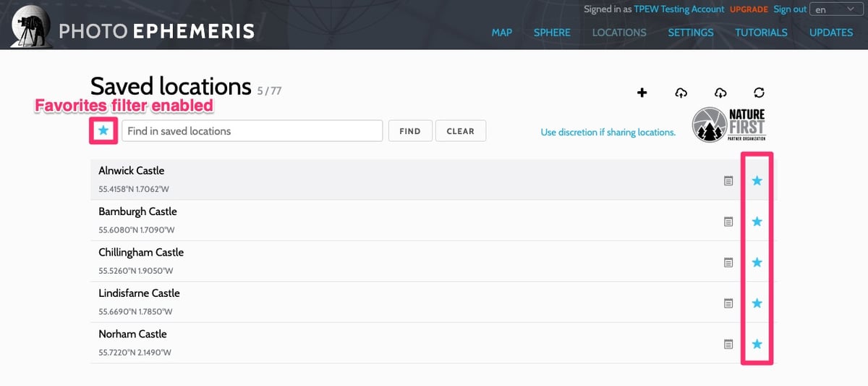Refresh the saved locations list
The width and height of the screenshot is (868, 386).
point(759,92)
